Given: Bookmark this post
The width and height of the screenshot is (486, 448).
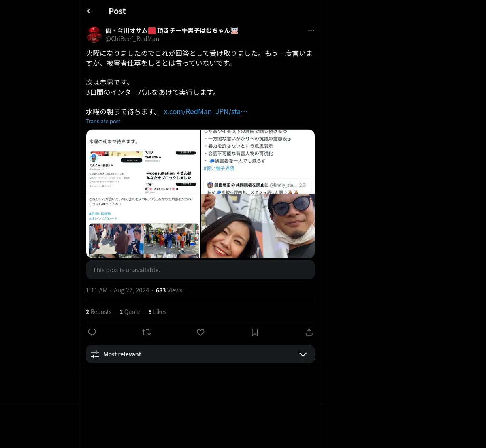Looking at the screenshot, I should pos(255,332).
